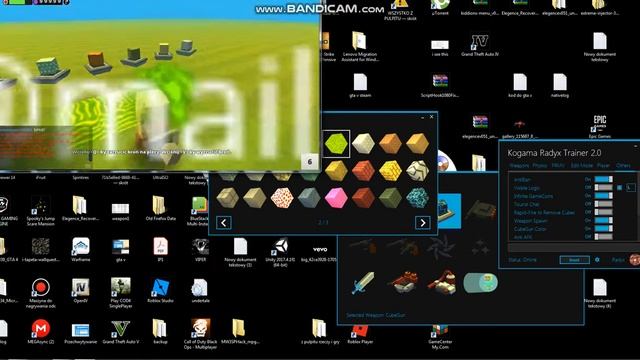Open the backup folder on desktop
640x360 pixels.
(160, 332)
